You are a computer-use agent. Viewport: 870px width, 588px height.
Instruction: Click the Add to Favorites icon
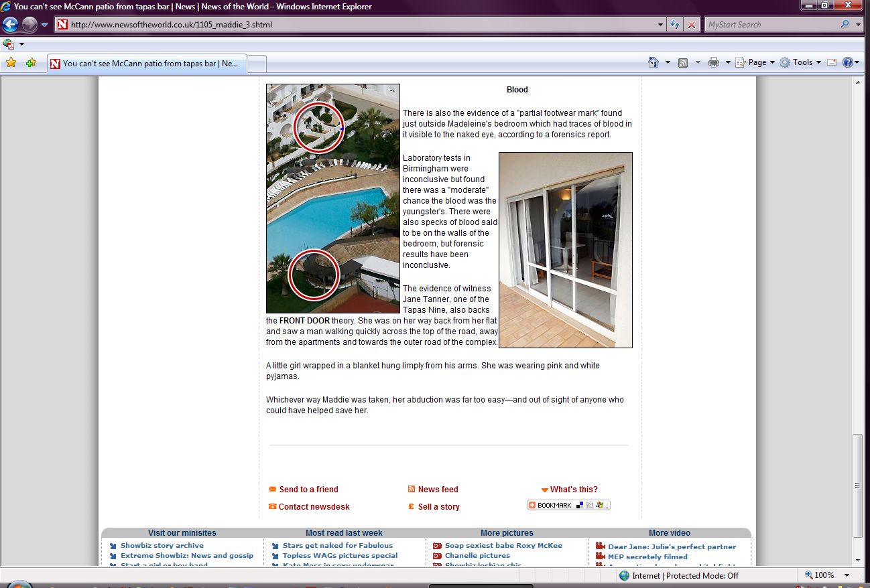point(31,63)
